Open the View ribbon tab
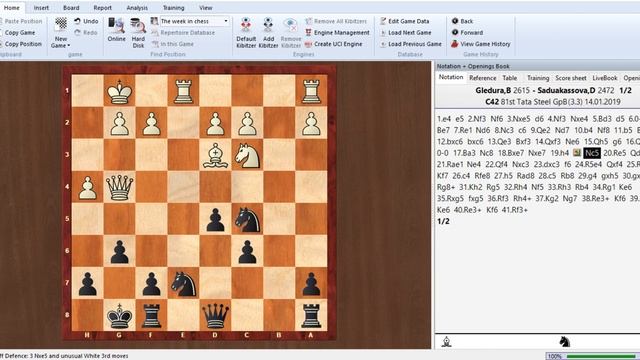The width and height of the screenshot is (640, 360). [206, 8]
